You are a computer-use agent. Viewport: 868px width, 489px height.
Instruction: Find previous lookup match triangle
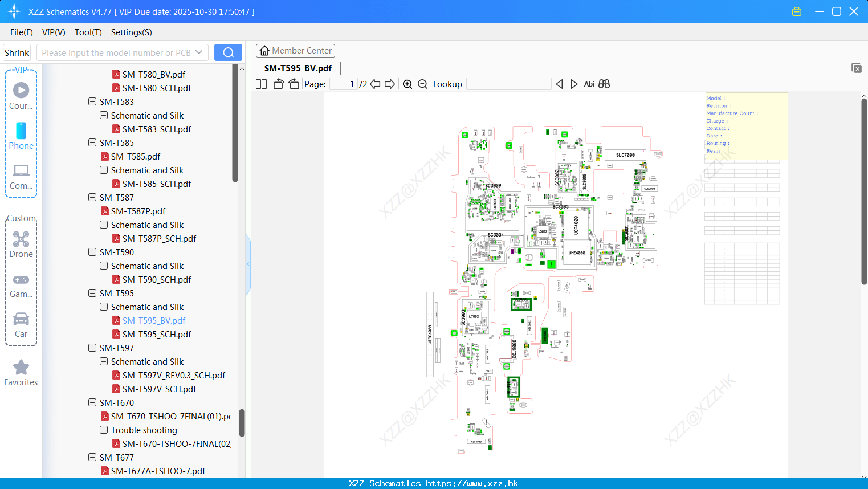point(559,84)
